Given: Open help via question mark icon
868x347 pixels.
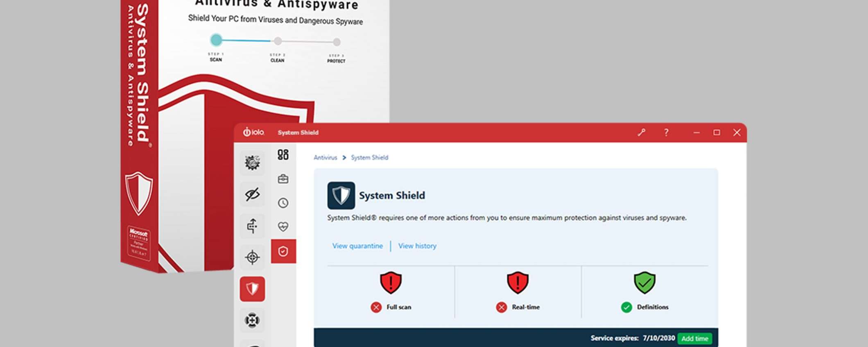Looking at the screenshot, I should (x=666, y=133).
